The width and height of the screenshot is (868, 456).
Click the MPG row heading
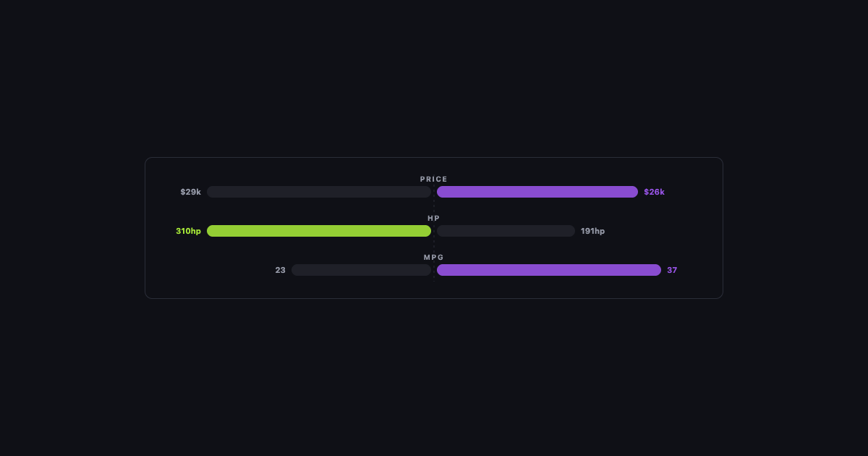click(x=434, y=257)
